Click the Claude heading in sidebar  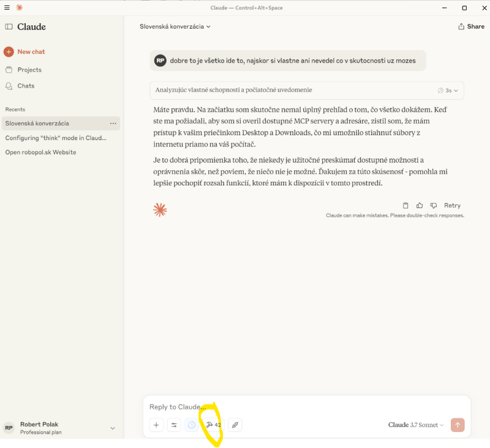pyautogui.click(x=32, y=27)
